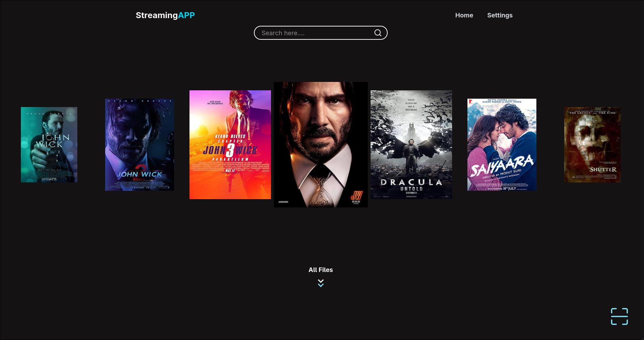The image size is (644, 340).
Task: Click the StreamingAPP logo
Action: coord(165,15)
